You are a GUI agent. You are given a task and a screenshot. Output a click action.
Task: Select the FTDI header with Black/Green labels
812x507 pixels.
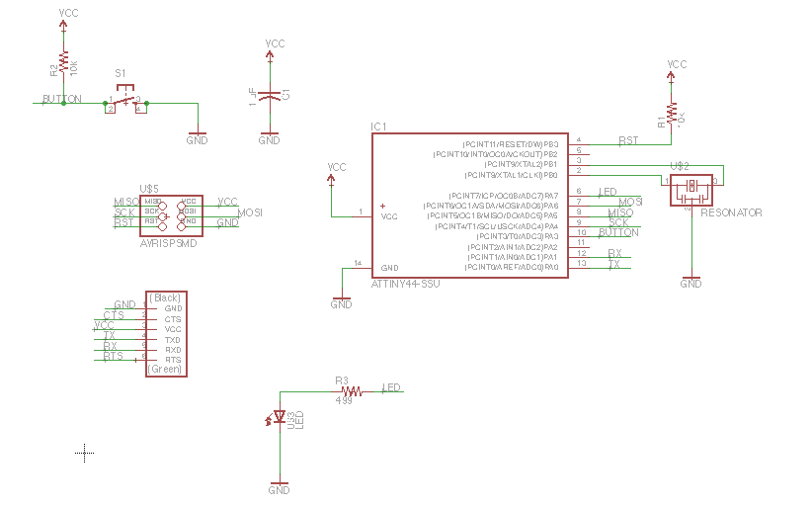tap(166, 334)
